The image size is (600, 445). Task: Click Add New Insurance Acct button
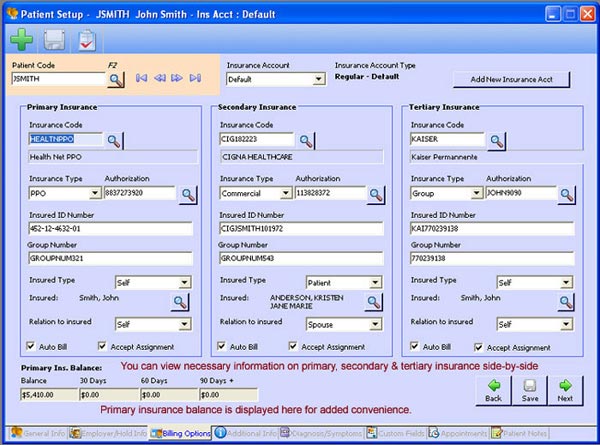tap(511, 79)
